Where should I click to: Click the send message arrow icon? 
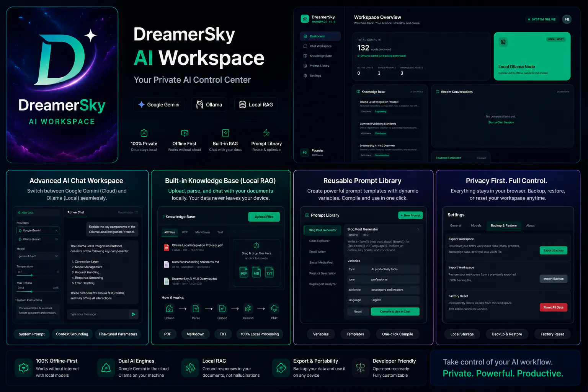tap(133, 314)
